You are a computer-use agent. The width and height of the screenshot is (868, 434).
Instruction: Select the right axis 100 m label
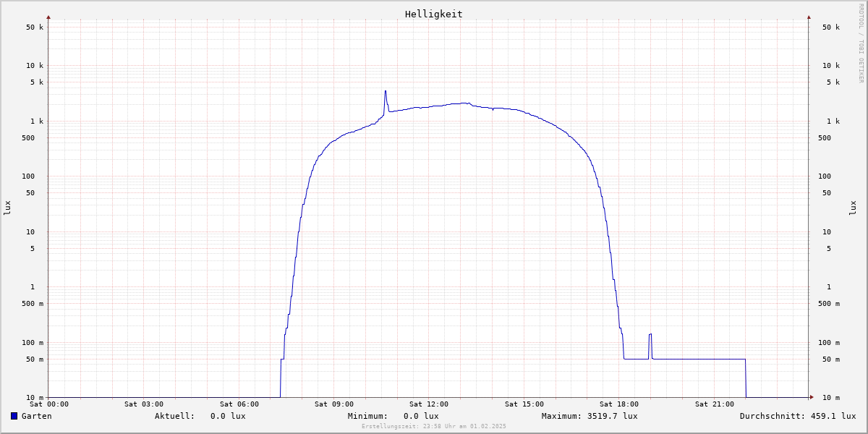click(x=829, y=343)
